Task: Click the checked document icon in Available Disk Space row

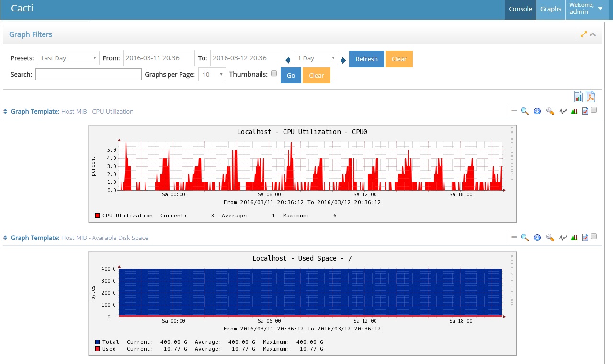Action: click(585, 238)
